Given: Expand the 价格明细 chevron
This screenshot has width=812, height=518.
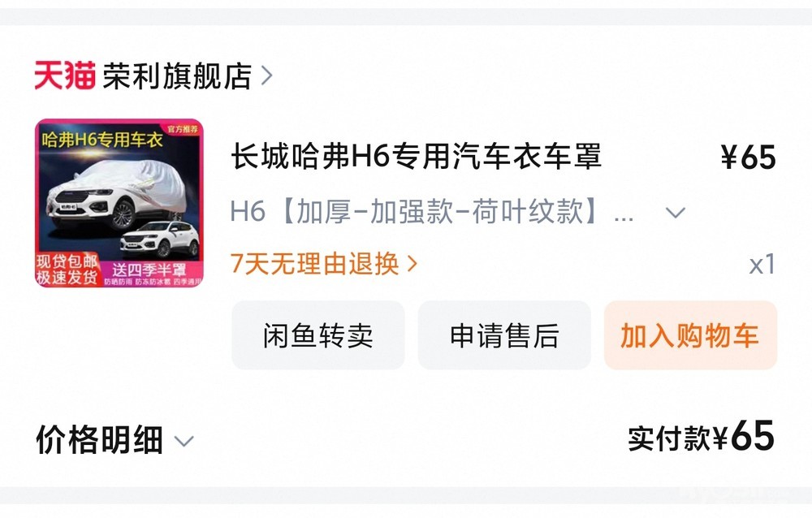Looking at the screenshot, I should point(184,442).
